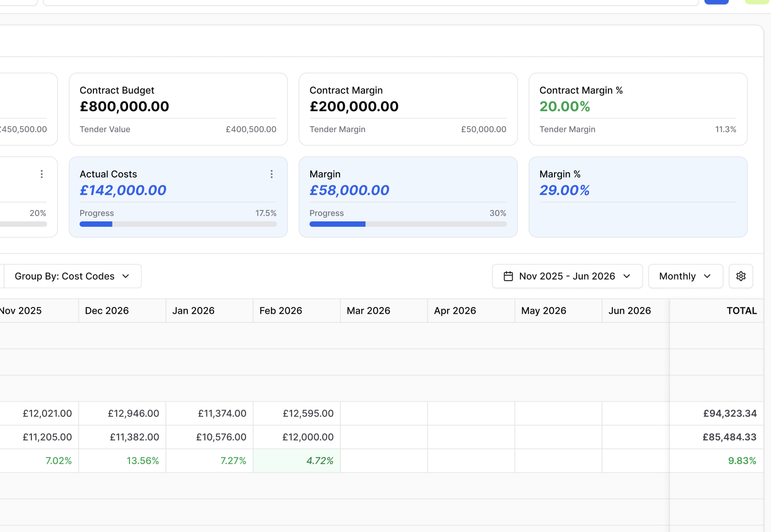Click the Apr 2026 column header
Screen dimensions: 771x532
coord(471,311)
